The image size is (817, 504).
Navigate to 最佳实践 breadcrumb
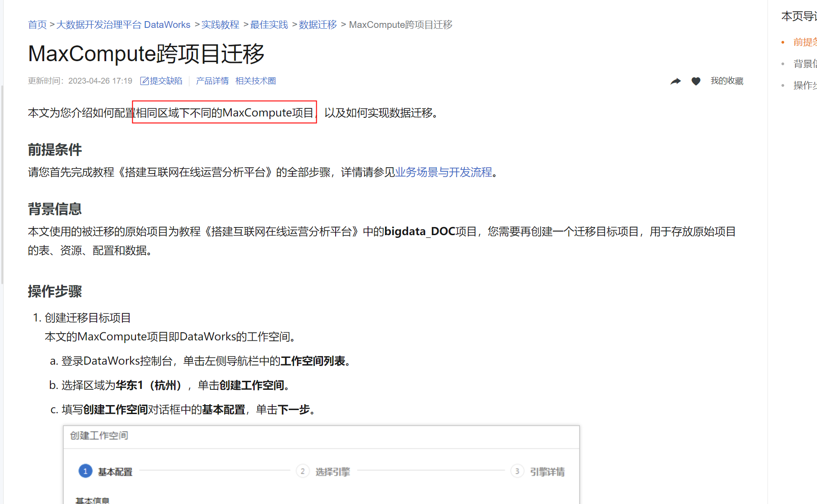[269, 25]
